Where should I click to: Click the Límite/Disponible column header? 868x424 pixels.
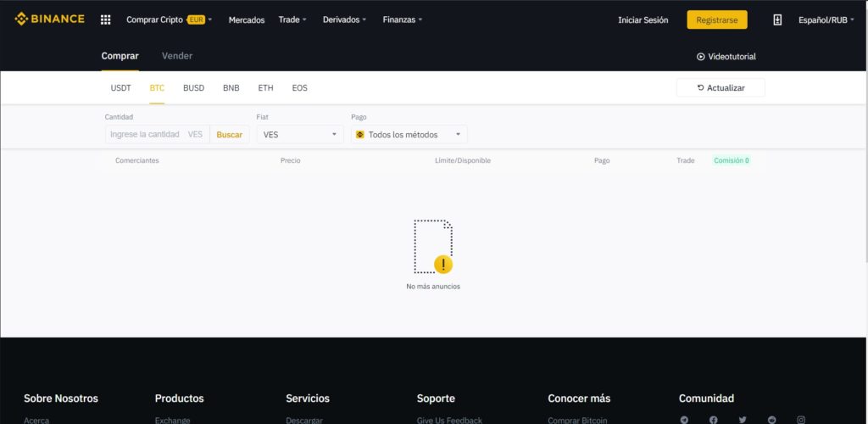coord(463,160)
